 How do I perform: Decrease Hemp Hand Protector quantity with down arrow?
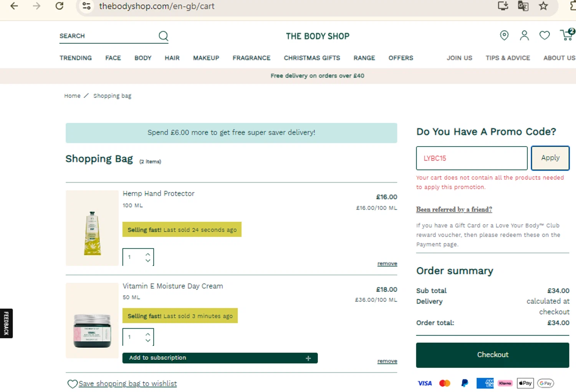[x=148, y=261]
